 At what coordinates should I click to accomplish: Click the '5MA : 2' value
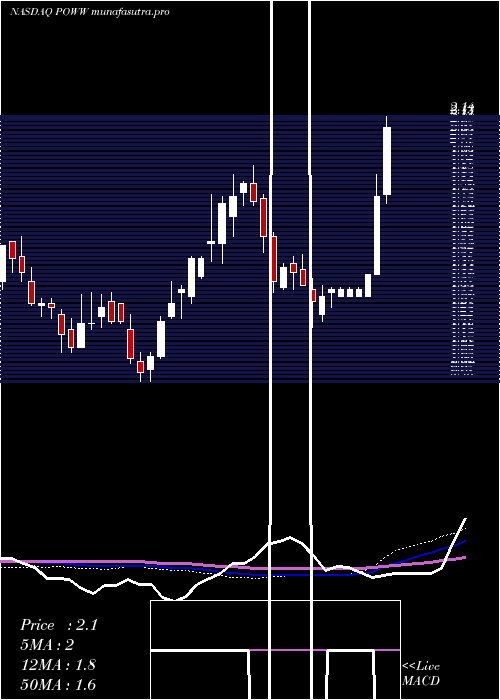click(x=47, y=645)
